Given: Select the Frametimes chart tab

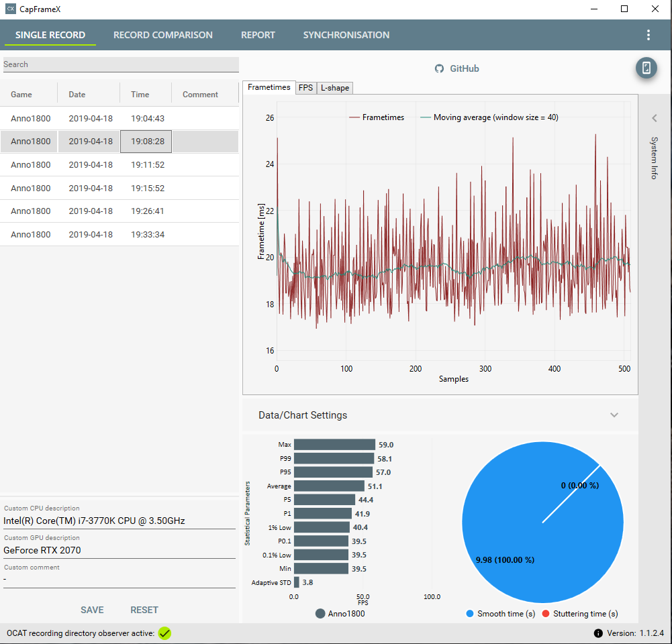Looking at the screenshot, I should 269,87.
